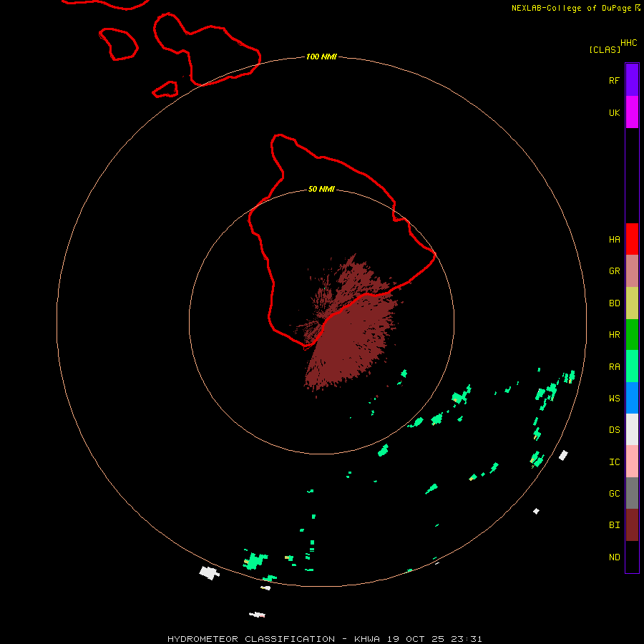Image resolution: width=644 pixels, height=644 pixels.
Task: Click the 50 NMI range ring label
Action: pyautogui.click(x=321, y=189)
